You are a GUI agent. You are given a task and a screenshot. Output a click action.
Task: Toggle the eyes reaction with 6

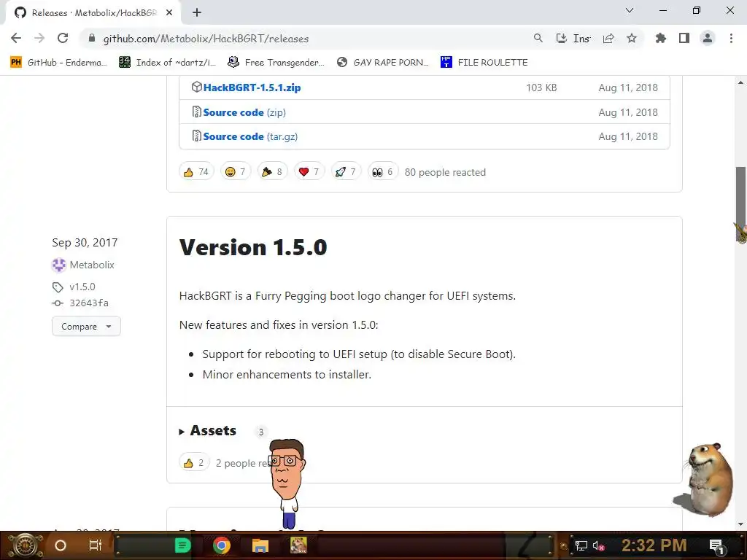382,172
